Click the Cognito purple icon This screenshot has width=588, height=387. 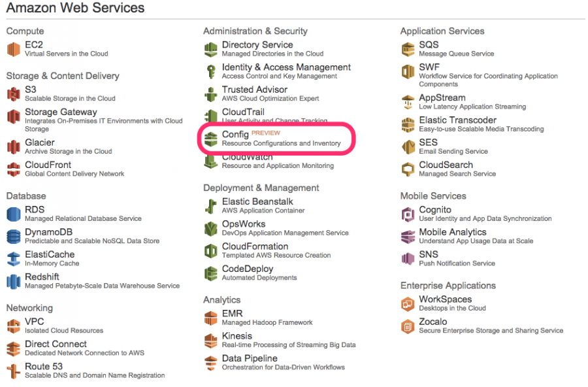point(408,214)
